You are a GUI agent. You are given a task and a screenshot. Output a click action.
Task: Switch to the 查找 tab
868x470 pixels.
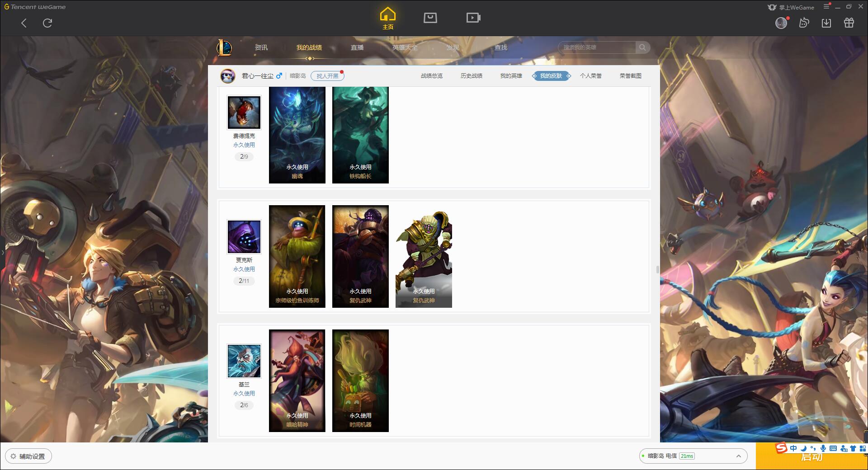tap(501, 47)
